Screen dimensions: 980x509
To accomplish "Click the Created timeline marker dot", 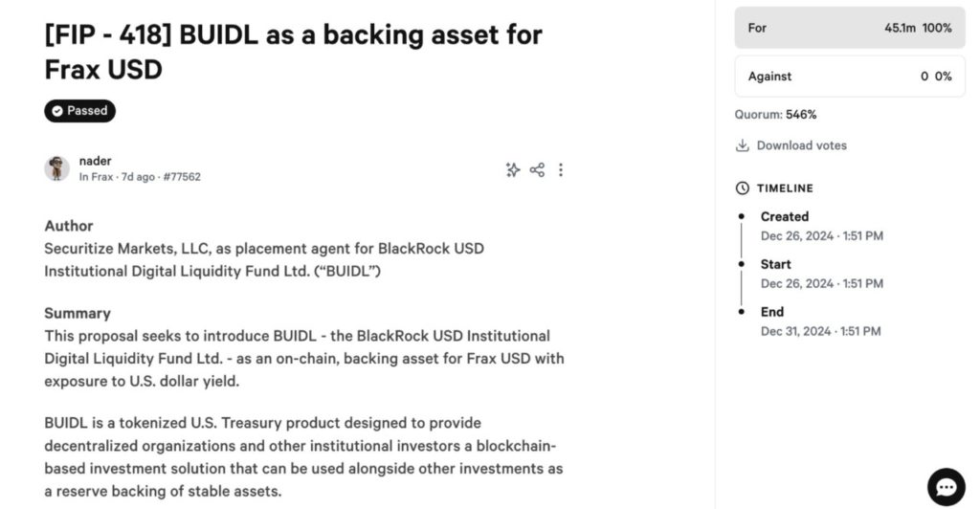I will [x=742, y=217].
